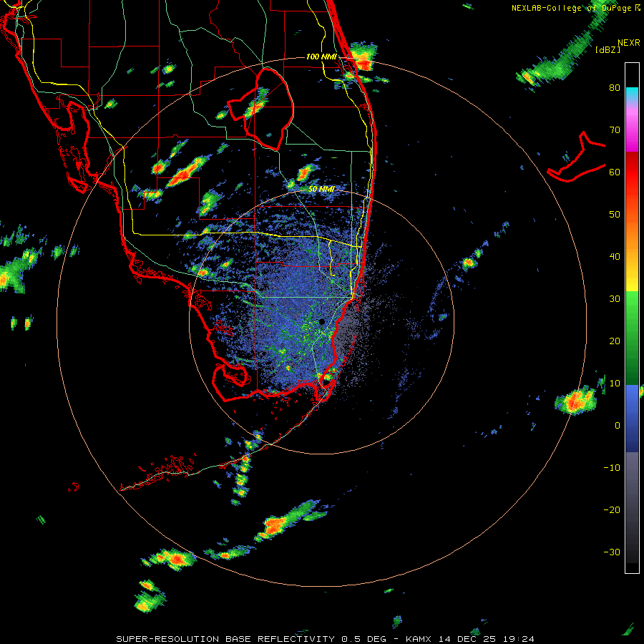Click the 70 value on dBZ scale

pos(615,130)
